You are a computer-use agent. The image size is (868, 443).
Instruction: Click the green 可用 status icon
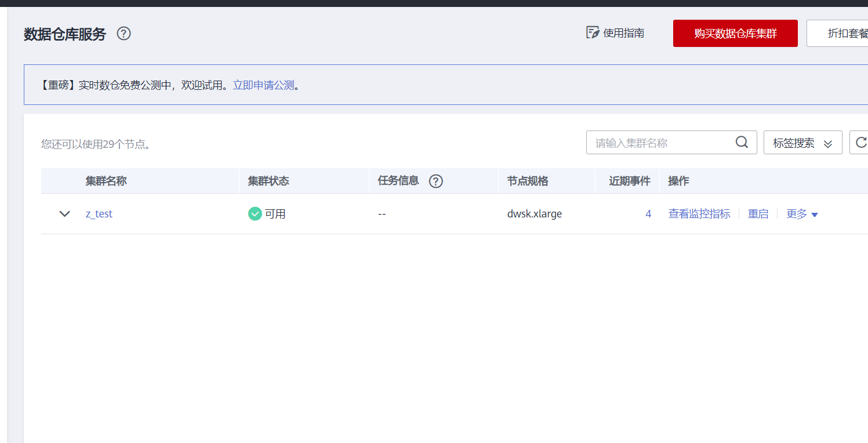255,214
